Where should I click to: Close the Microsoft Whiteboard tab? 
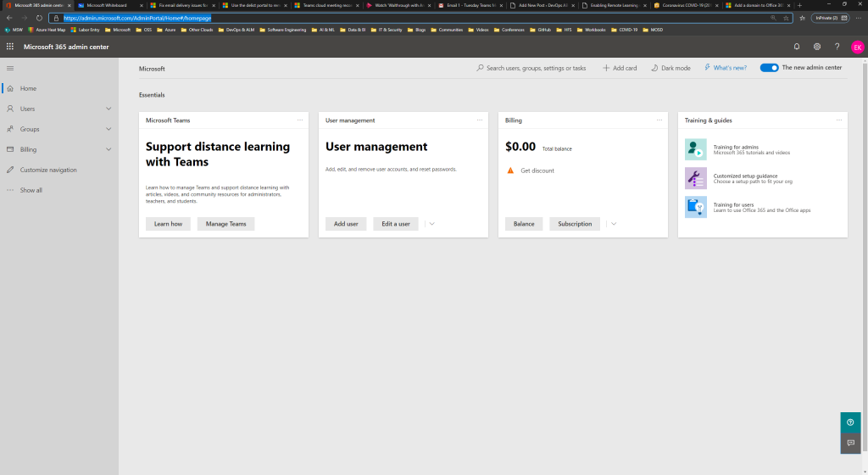(x=142, y=5)
